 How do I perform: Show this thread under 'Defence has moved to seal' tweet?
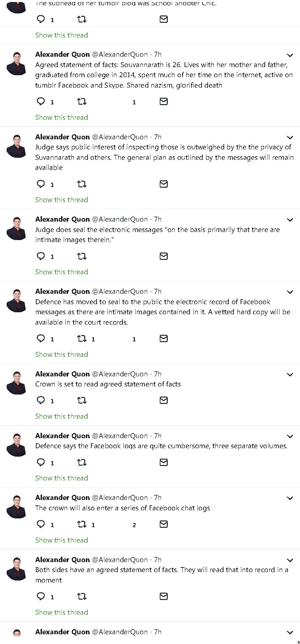coord(61,355)
